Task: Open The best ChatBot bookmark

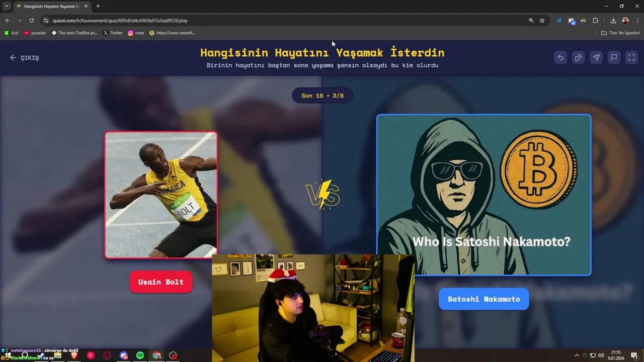Action: point(74,33)
